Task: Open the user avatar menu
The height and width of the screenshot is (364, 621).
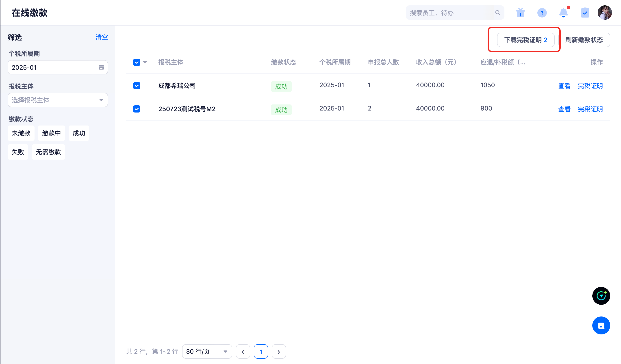Action: coord(605,13)
